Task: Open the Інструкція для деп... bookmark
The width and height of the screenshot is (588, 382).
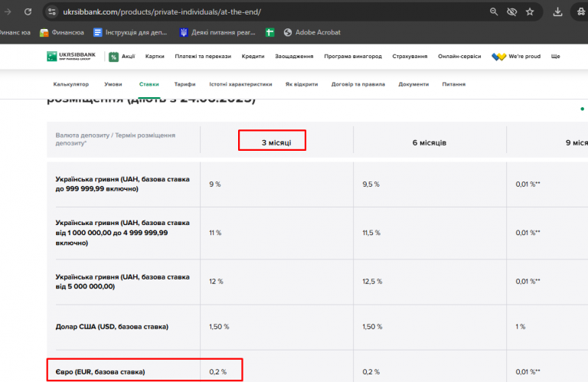Action: pos(130,33)
